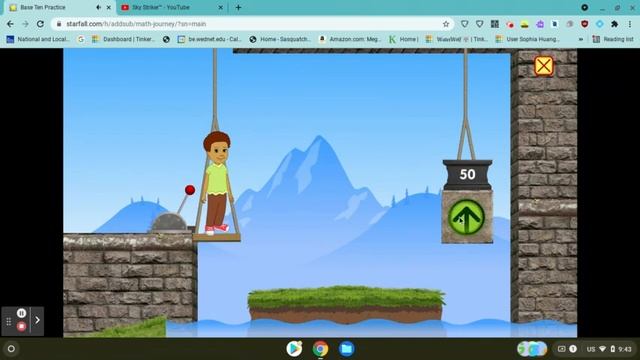The width and height of the screenshot is (640, 360).
Task: Go forward in browser history
Action: (x=25, y=24)
